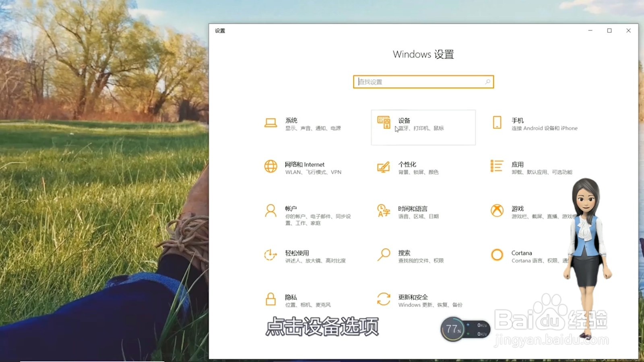Viewport: 644px width, 362px height.
Task: Open the 搜索 magnifier category icon
Action: 384,255
